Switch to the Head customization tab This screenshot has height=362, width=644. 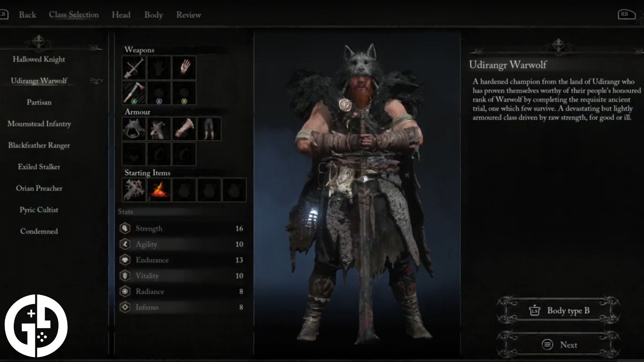120,15
